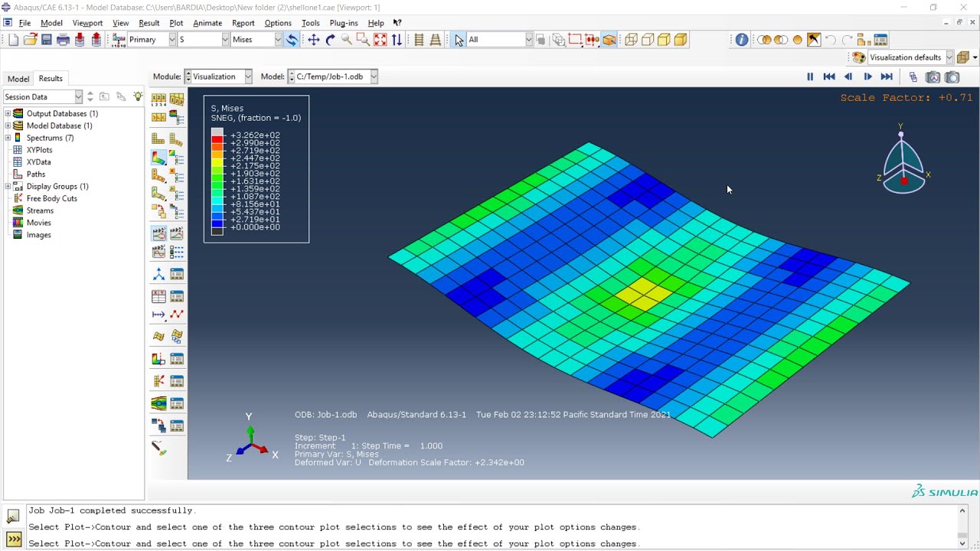
Task: Click the New Model Database icon
Action: tap(14, 40)
